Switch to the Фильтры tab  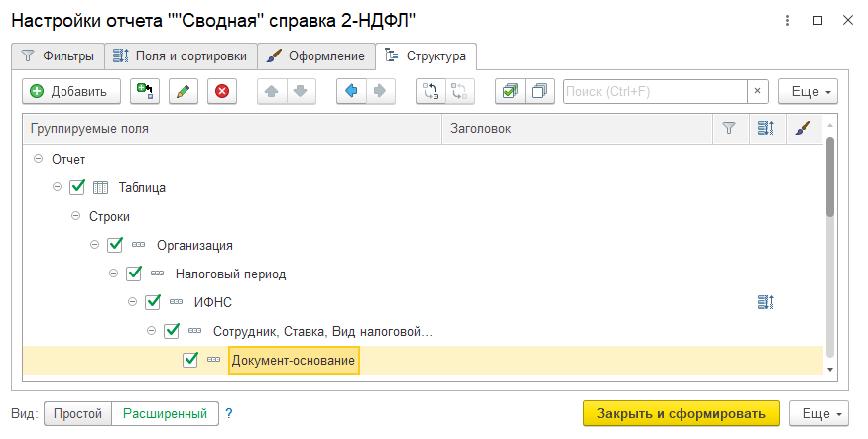pyautogui.click(x=58, y=55)
